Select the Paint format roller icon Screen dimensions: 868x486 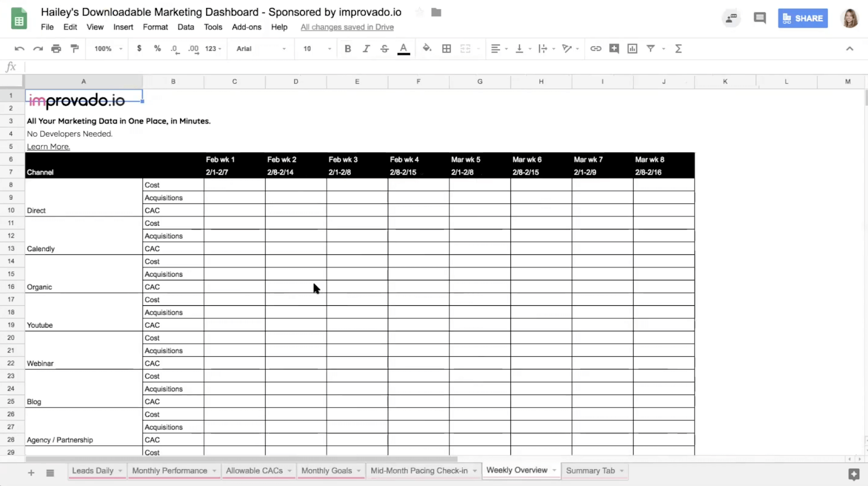click(75, 49)
